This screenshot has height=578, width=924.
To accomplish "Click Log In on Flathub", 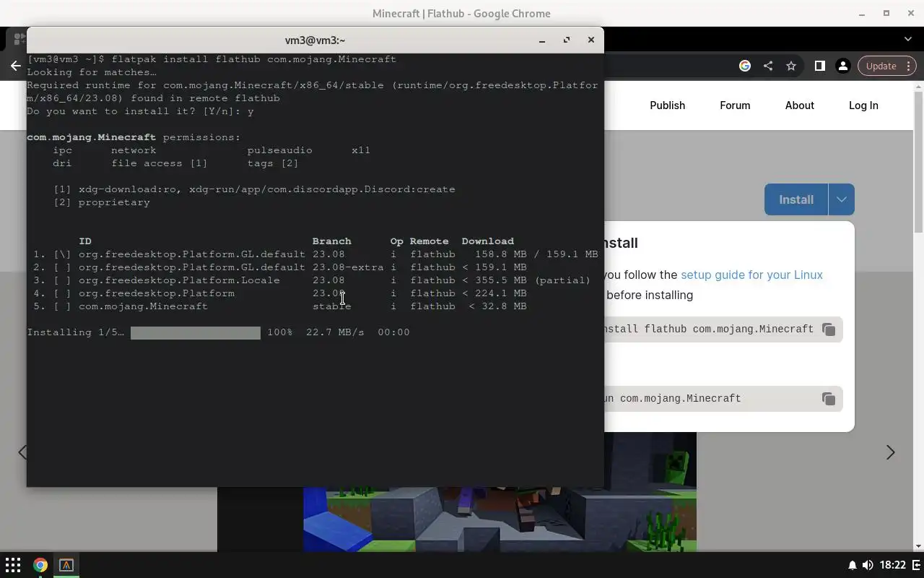I will [x=863, y=105].
